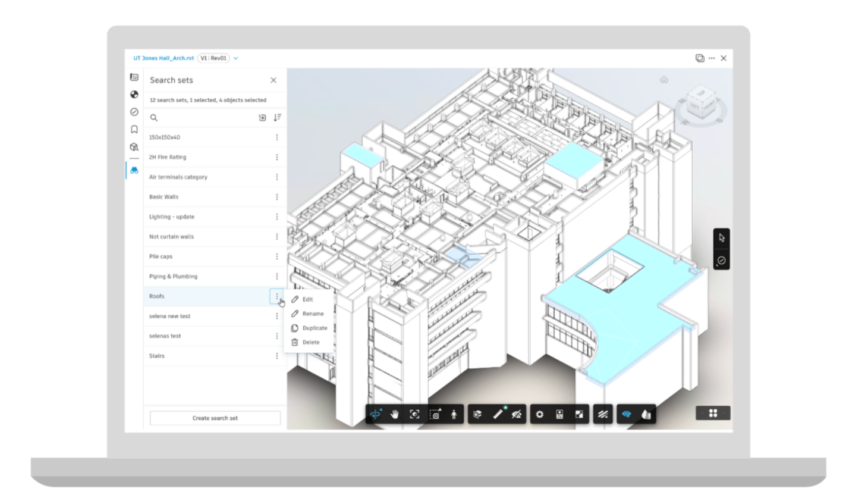
Task: Click the magnifier search icon in panel
Action: click(154, 118)
